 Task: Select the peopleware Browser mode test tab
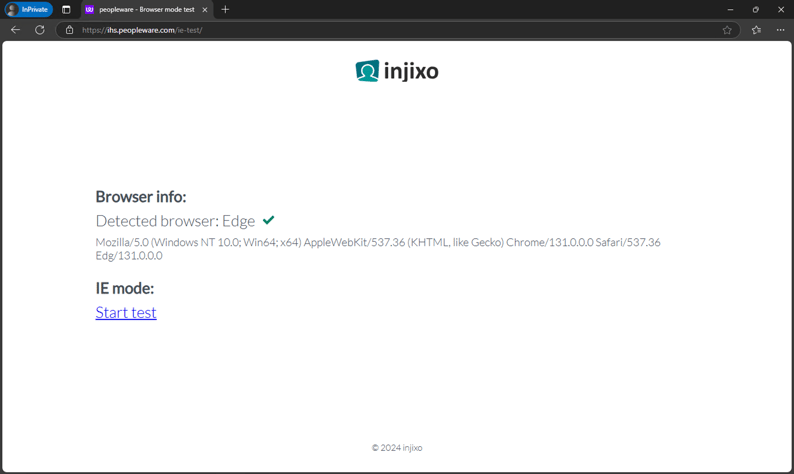[145, 9]
